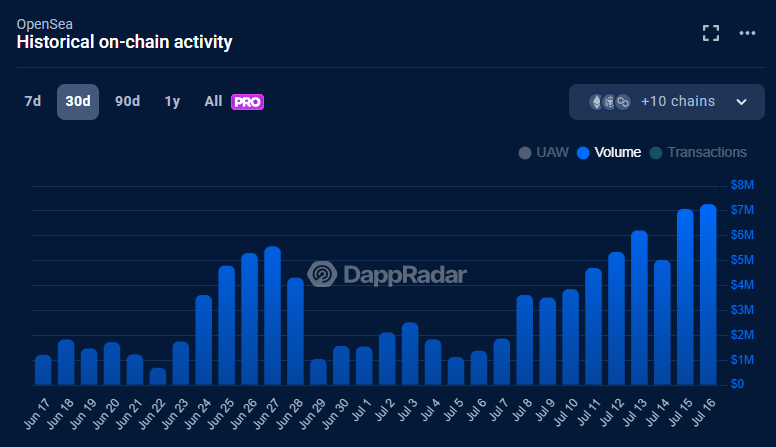Click the UAW grey legend dot

pos(525,153)
